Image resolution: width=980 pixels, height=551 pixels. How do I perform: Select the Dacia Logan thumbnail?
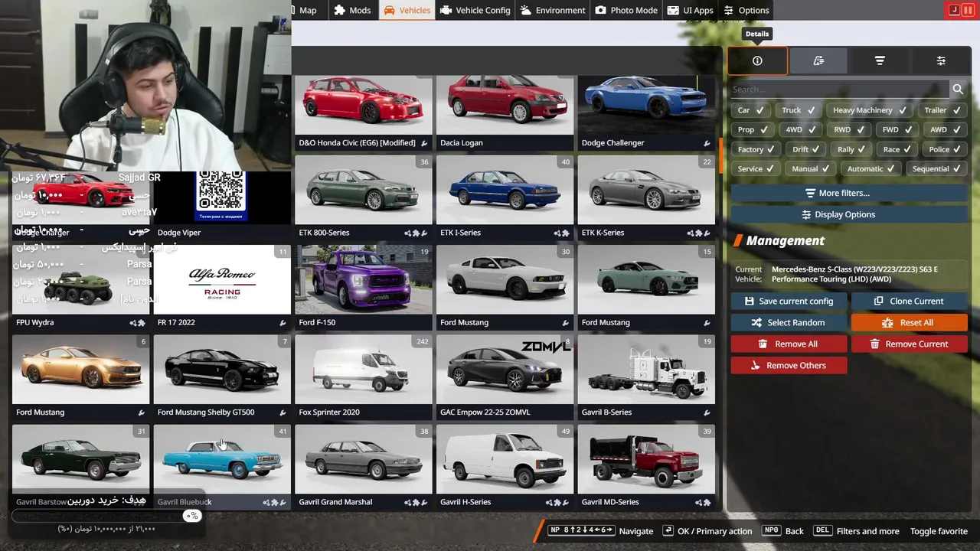(x=505, y=112)
